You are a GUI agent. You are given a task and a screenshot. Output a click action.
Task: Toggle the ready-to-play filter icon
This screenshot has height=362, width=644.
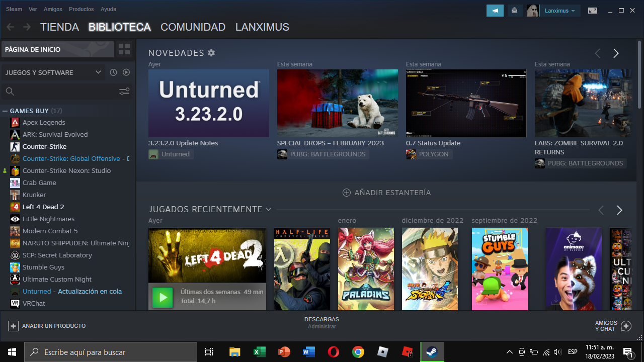click(126, 72)
